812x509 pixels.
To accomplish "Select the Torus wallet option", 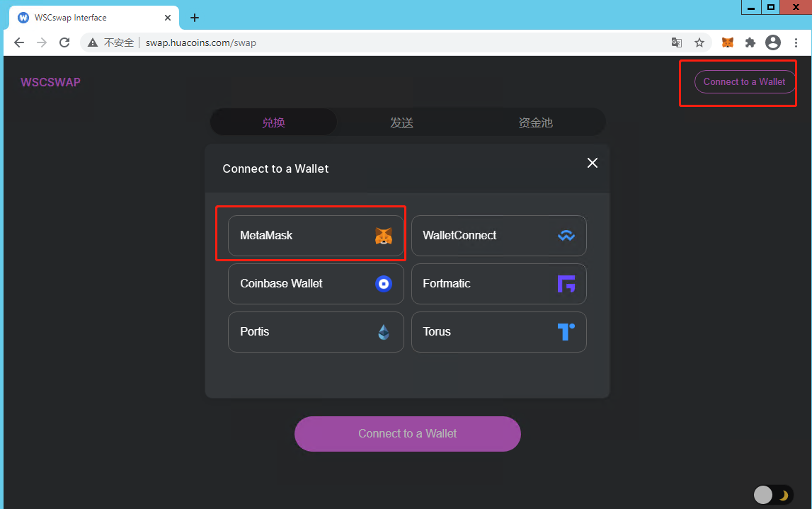I will click(x=498, y=332).
